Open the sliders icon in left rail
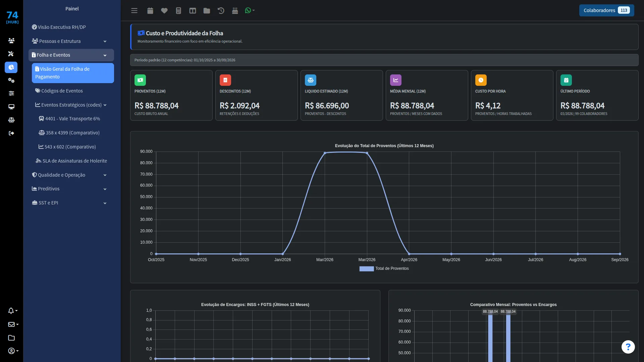The height and width of the screenshot is (362, 644). point(11,93)
